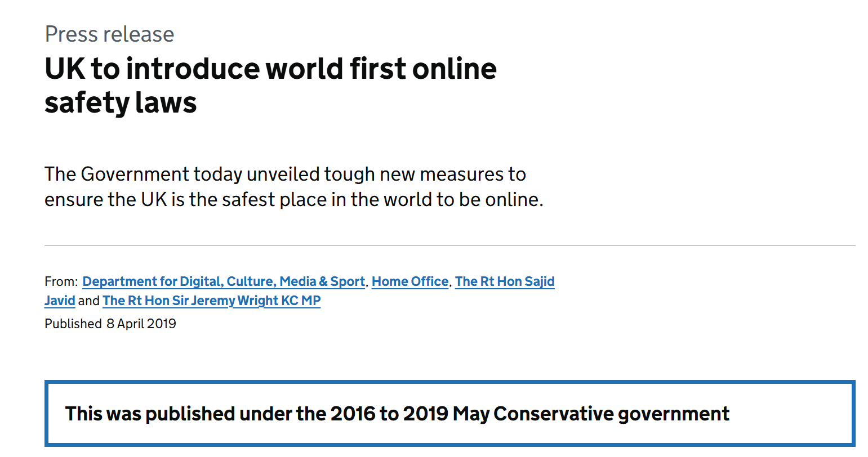868x457 pixels.
Task: Follow the Rt Hon Sir Jeremy Wright KC MP link
Action: [211, 301]
